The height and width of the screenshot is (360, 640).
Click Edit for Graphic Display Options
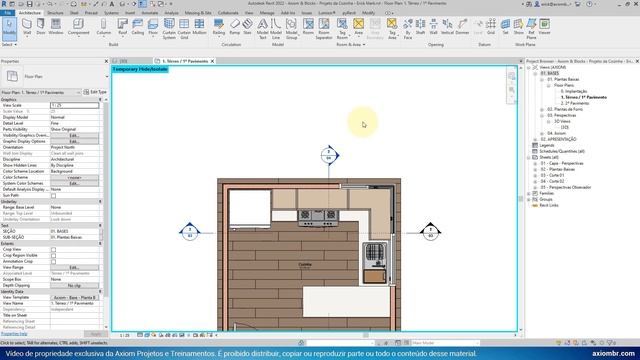click(74, 142)
